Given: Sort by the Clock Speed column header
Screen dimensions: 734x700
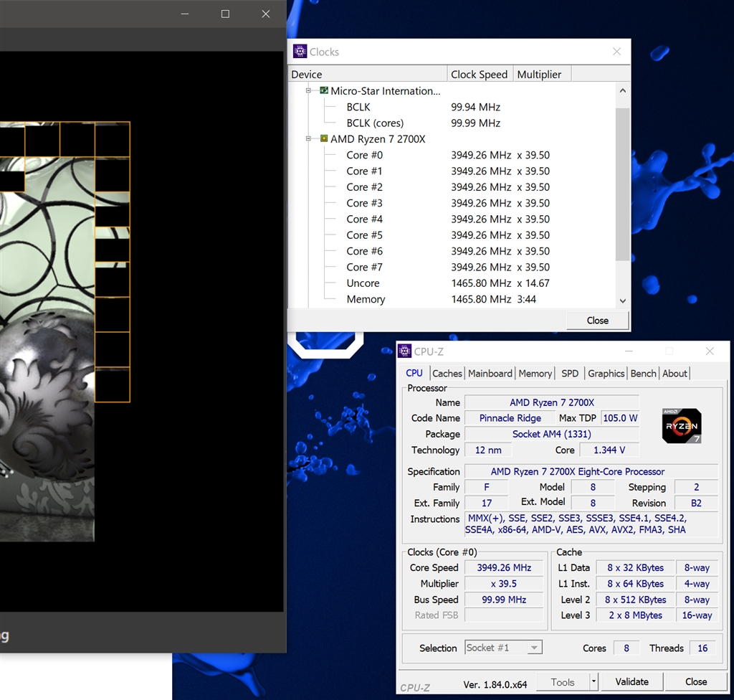Looking at the screenshot, I should coord(479,75).
